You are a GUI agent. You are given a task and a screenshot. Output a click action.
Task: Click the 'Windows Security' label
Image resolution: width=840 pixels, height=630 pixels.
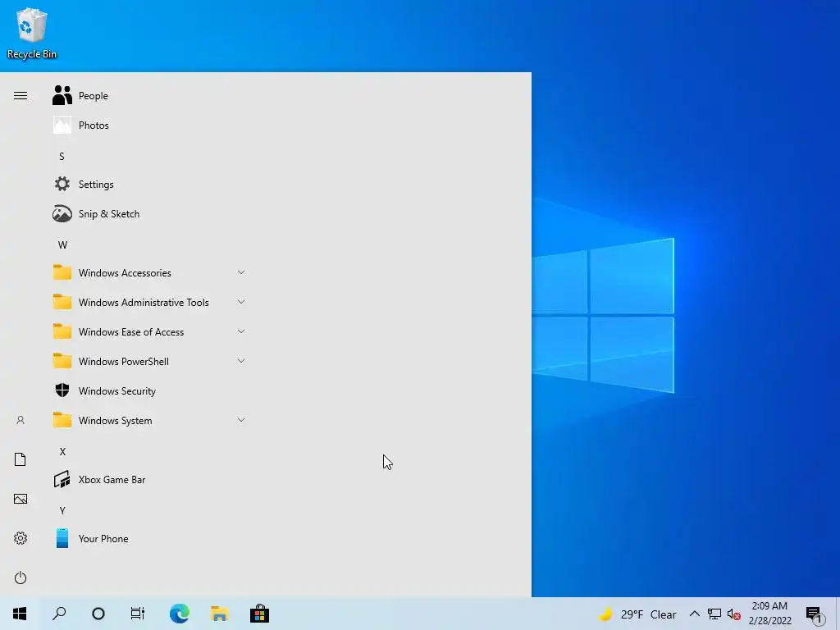point(117,391)
